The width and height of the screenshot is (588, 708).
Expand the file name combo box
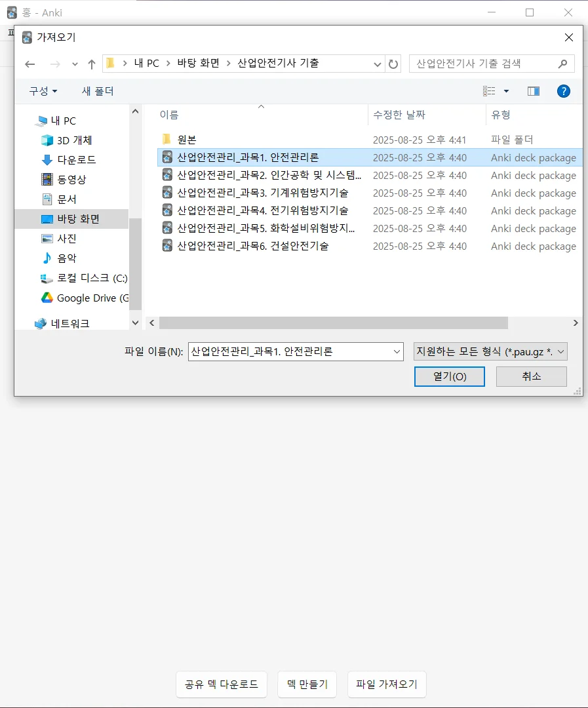[397, 351]
